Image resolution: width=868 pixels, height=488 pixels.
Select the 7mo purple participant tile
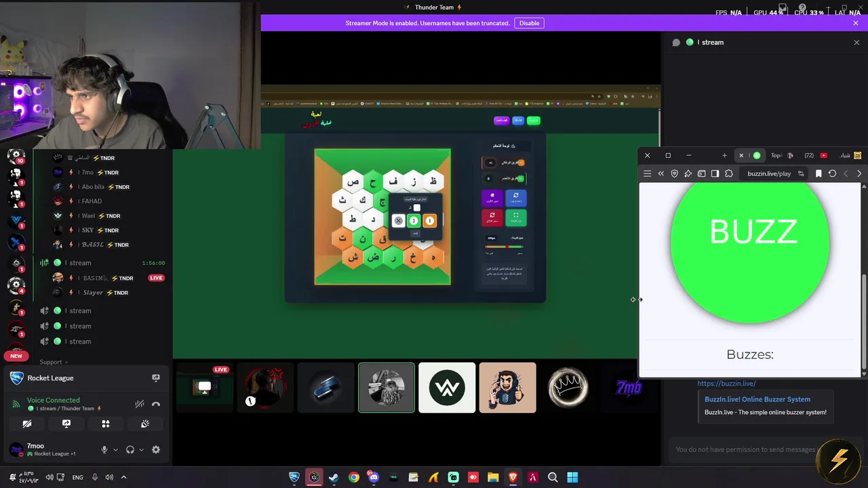(629, 388)
